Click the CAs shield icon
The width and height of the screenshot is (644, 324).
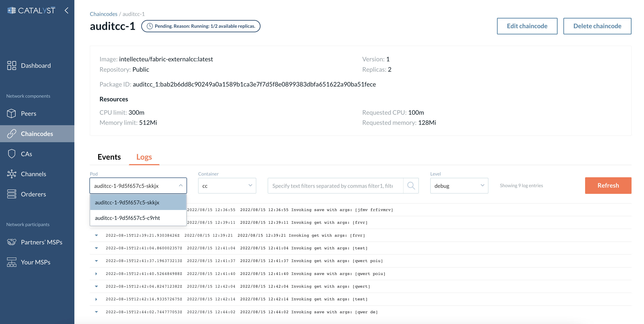point(12,154)
